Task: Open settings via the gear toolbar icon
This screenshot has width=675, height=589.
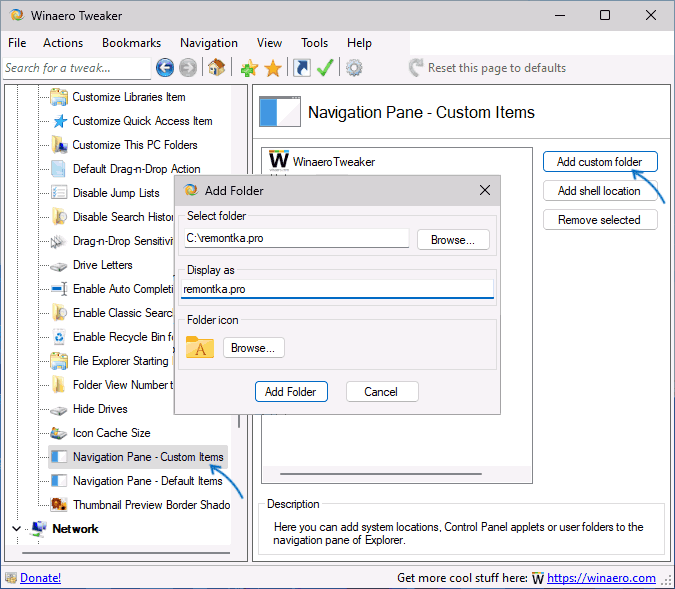Action: pos(354,68)
